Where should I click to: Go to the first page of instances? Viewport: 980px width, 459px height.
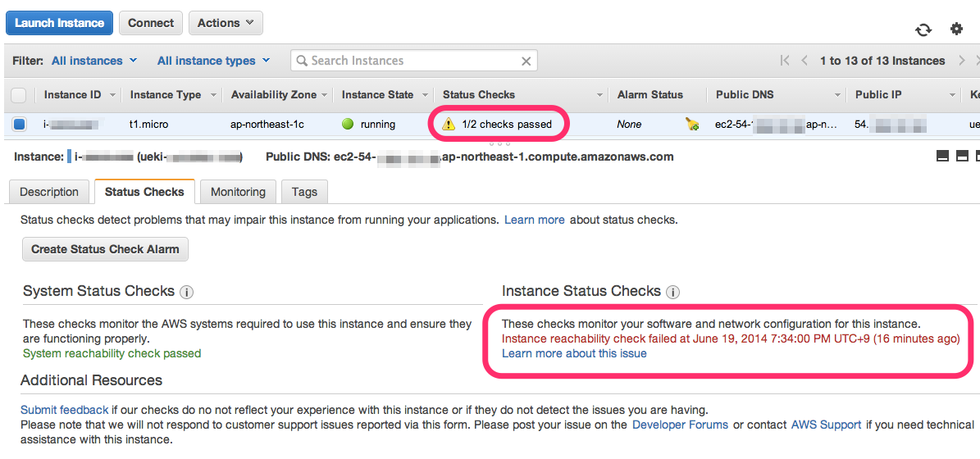[x=785, y=61]
